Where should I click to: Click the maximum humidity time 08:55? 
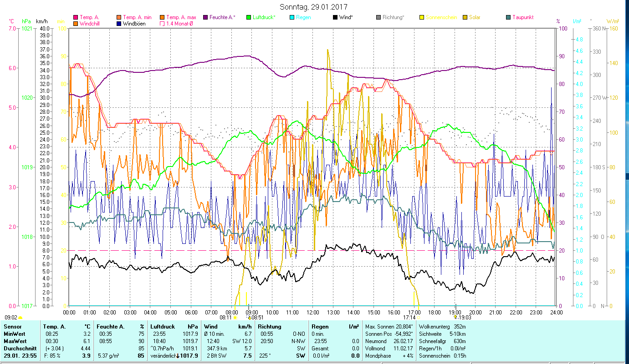(105, 341)
